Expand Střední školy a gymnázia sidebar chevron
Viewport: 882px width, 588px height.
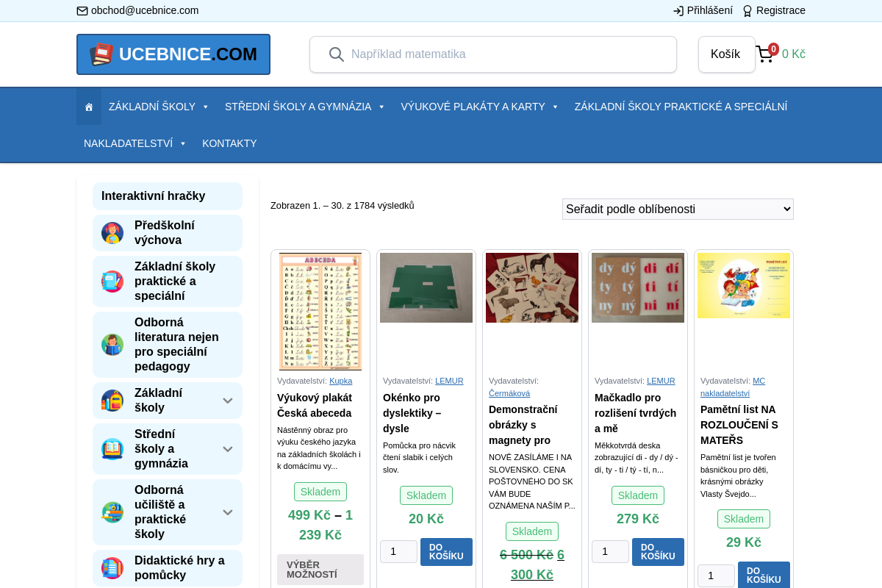[x=228, y=449]
